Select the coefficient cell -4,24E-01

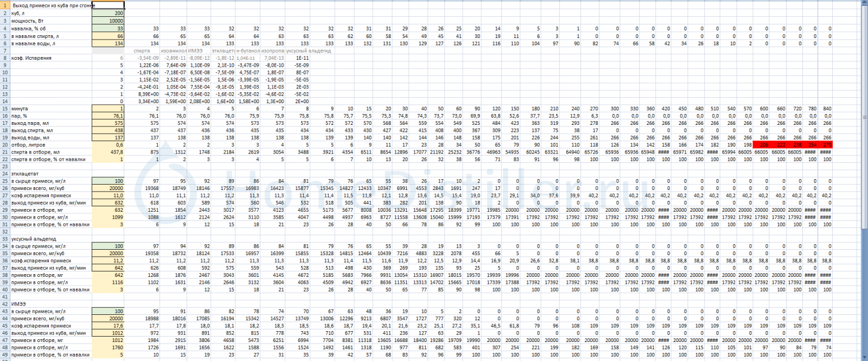(142, 87)
